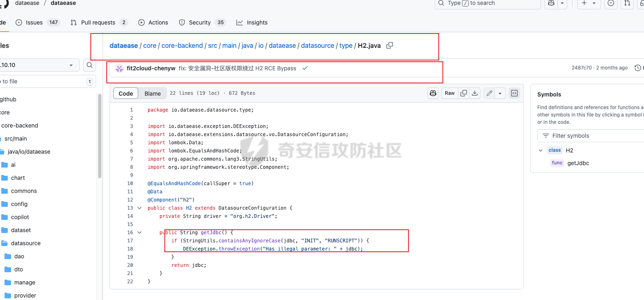Open Insights tab

point(252,22)
